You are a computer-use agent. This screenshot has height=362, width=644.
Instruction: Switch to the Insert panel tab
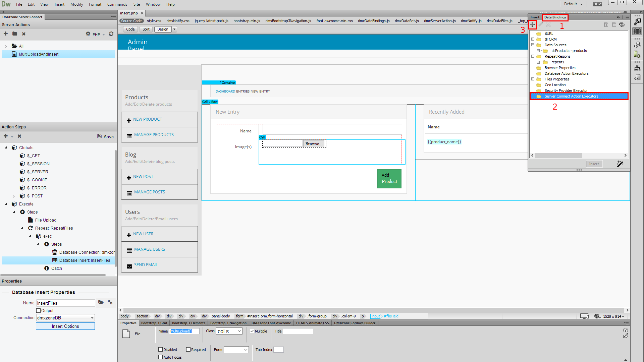tap(535, 17)
